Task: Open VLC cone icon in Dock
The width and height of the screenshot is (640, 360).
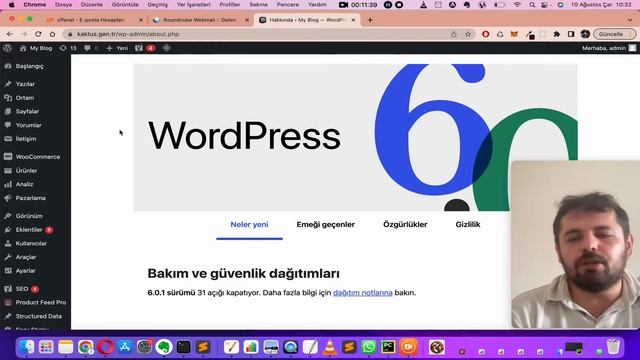Action: tap(330, 347)
